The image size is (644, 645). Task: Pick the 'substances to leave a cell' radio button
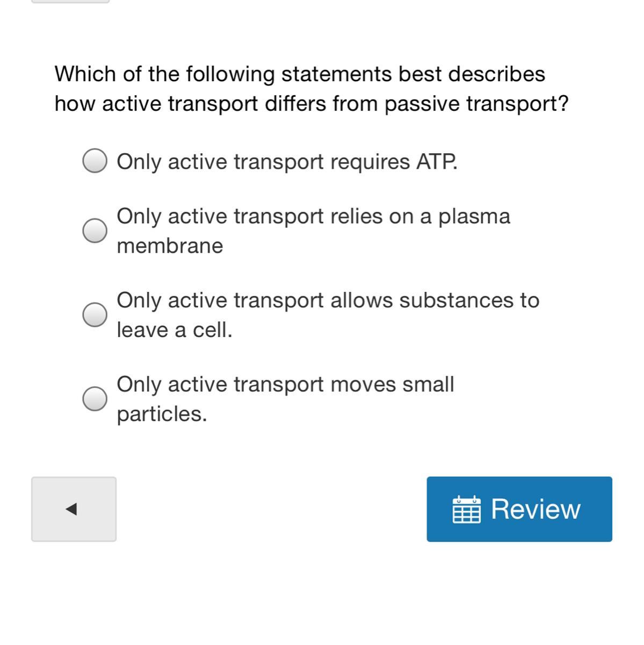(x=95, y=314)
